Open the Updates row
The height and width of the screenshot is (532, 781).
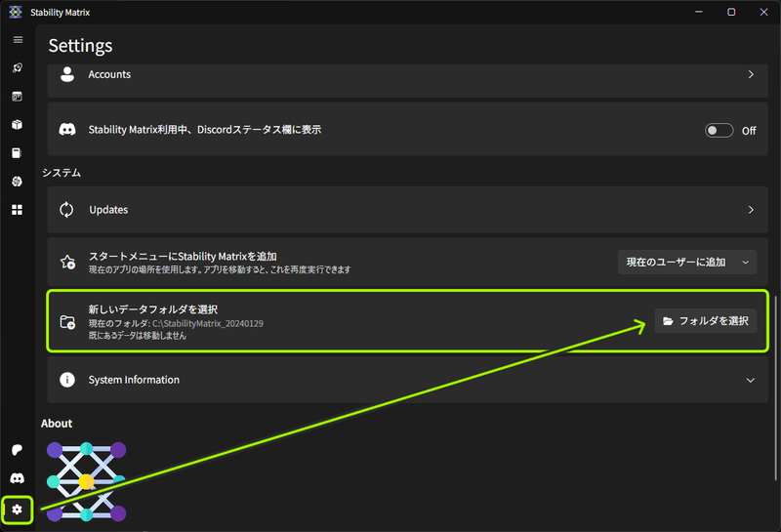click(x=407, y=210)
